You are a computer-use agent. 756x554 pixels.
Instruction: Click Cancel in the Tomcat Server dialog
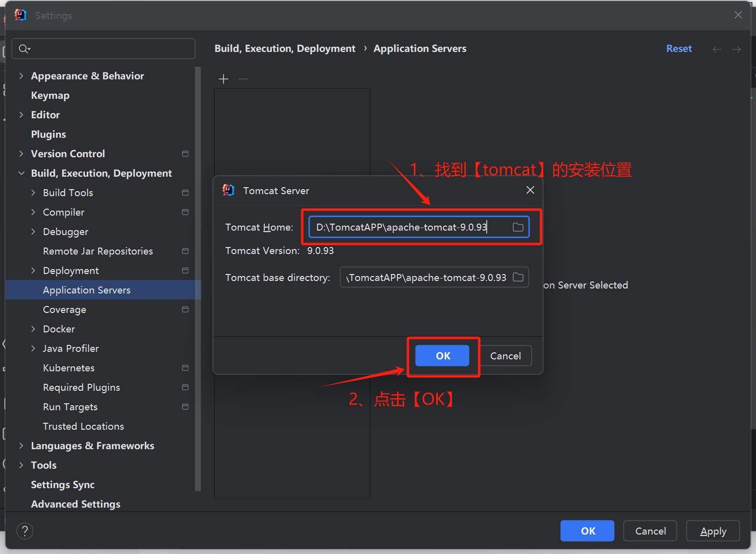(505, 356)
